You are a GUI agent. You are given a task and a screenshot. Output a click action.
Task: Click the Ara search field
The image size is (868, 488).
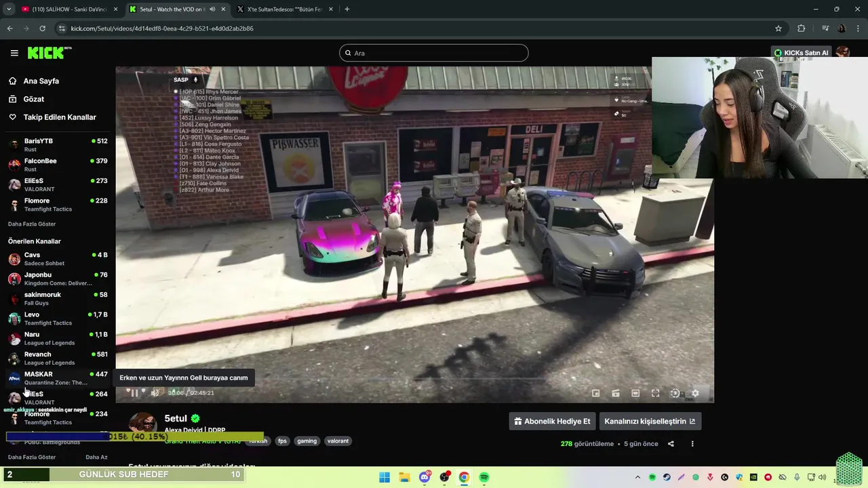point(434,53)
